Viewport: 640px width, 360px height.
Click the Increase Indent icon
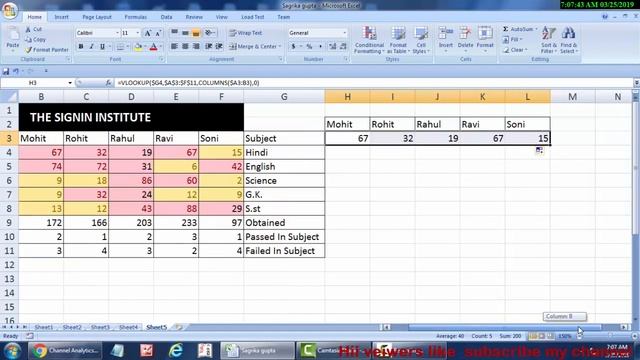(219, 47)
